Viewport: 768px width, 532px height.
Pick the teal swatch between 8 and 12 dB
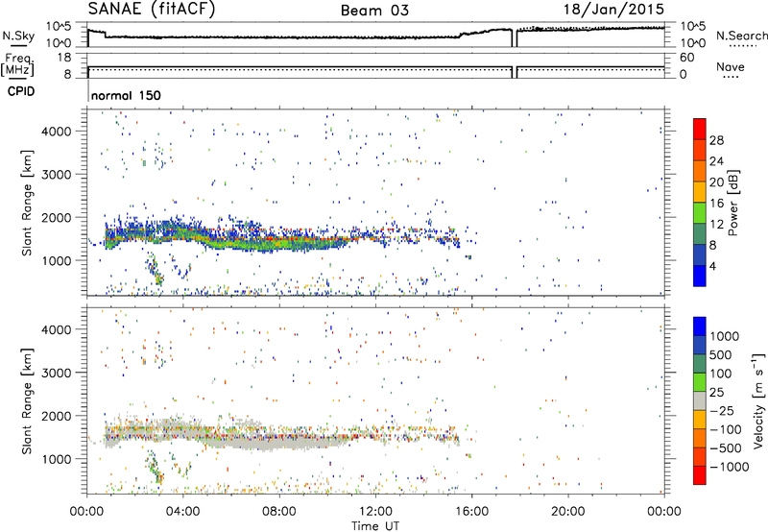700,233
